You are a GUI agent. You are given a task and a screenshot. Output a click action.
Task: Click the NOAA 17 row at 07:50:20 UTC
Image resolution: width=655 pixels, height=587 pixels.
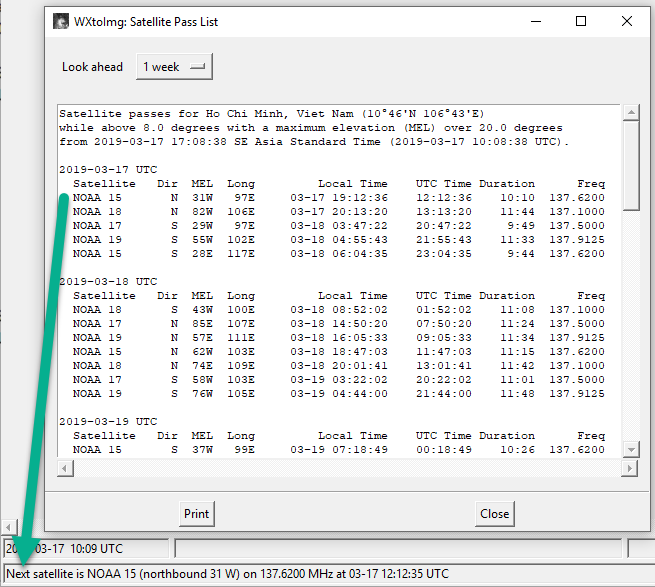(x=338, y=324)
